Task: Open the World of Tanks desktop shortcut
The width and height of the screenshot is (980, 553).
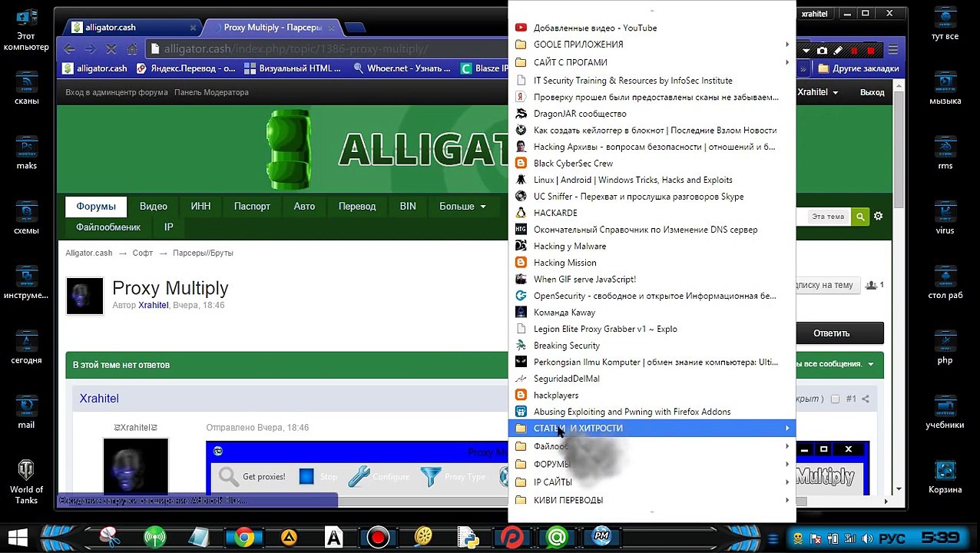Action: tap(26, 482)
